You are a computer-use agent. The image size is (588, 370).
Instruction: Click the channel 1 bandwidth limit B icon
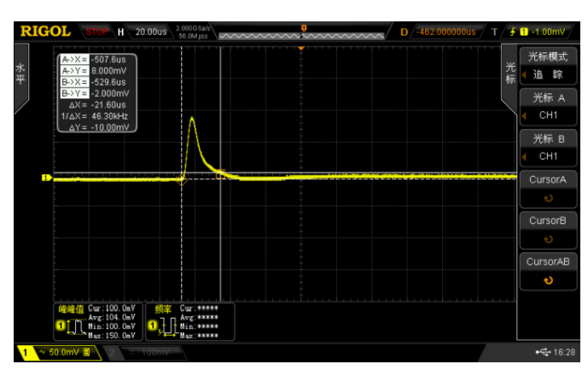pyautogui.click(x=86, y=352)
